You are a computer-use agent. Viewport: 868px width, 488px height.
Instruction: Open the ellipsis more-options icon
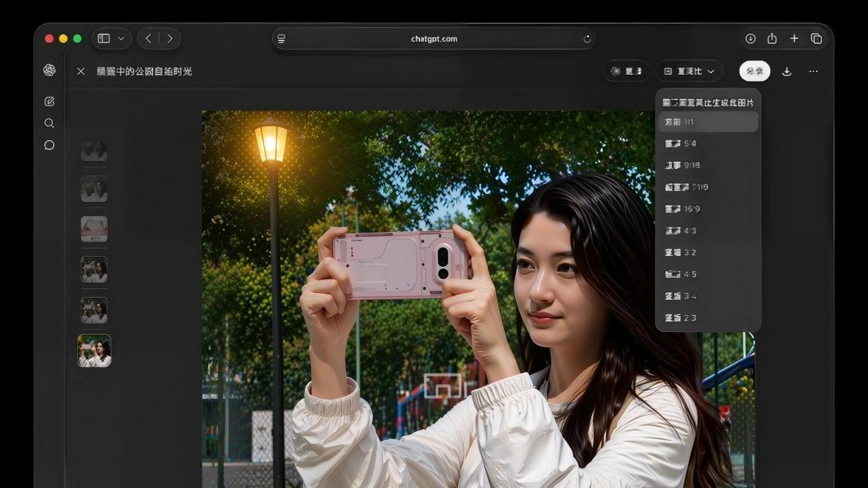813,70
